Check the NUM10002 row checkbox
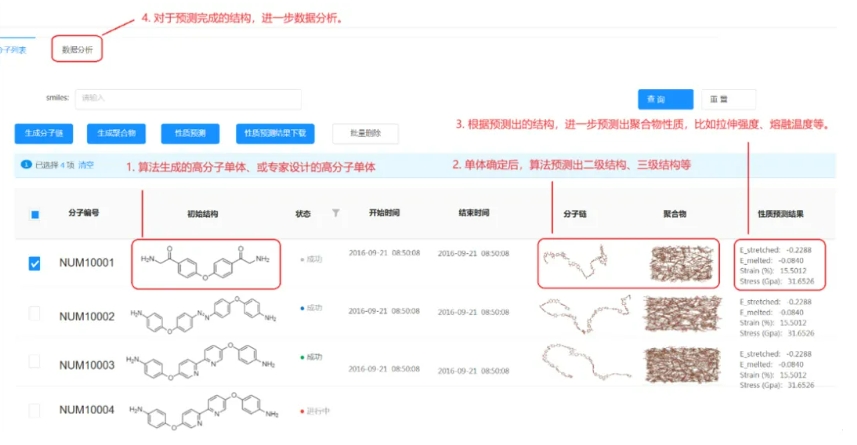Screen dimensions: 857x445 35,314
